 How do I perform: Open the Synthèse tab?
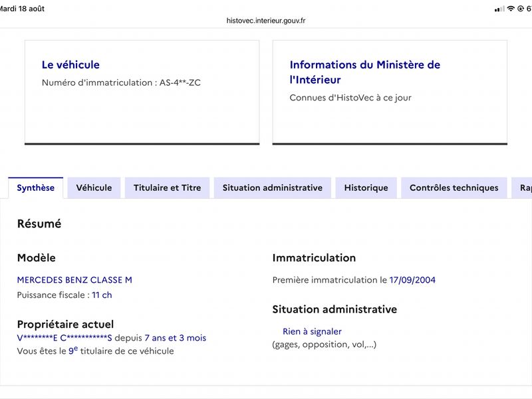pos(36,188)
